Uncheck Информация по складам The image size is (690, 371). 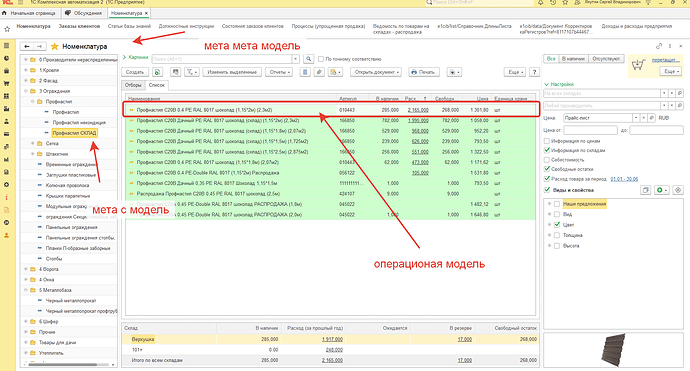547,151
